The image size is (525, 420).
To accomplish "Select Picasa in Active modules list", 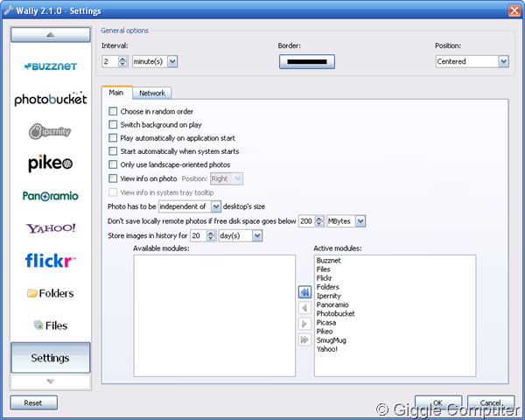I will [x=326, y=323].
